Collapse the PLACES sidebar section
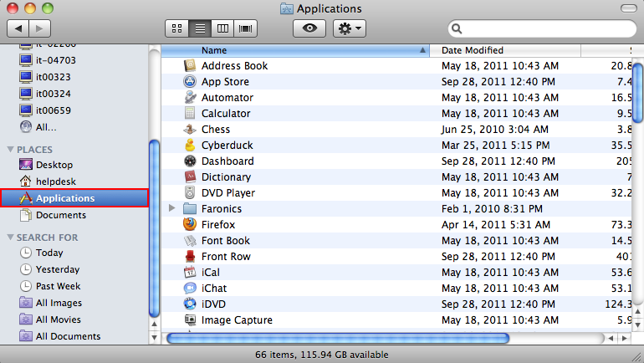 [11, 150]
